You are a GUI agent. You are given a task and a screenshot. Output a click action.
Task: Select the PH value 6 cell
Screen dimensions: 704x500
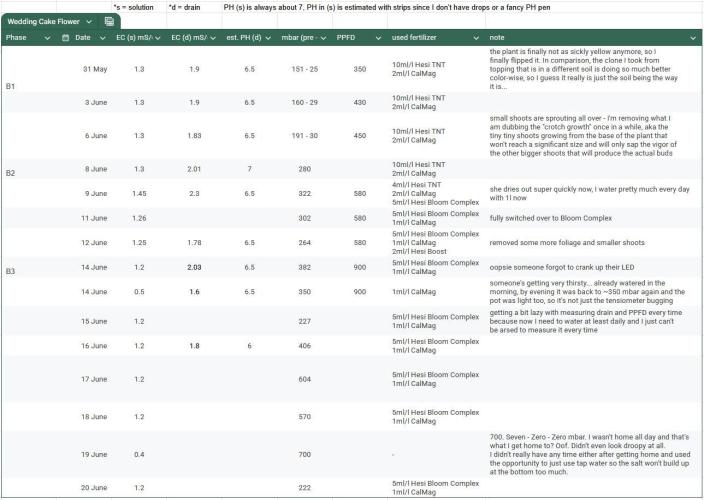click(x=250, y=346)
